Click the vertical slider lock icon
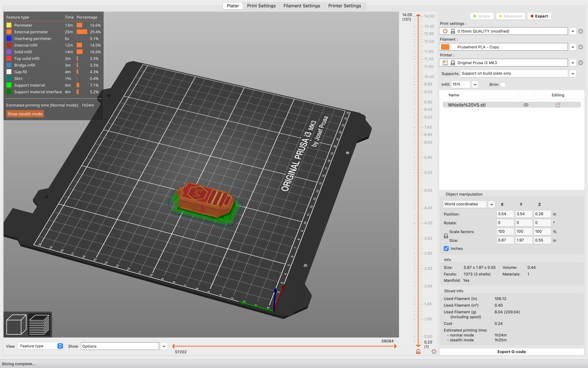This screenshot has height=368, width=588. 418,352
